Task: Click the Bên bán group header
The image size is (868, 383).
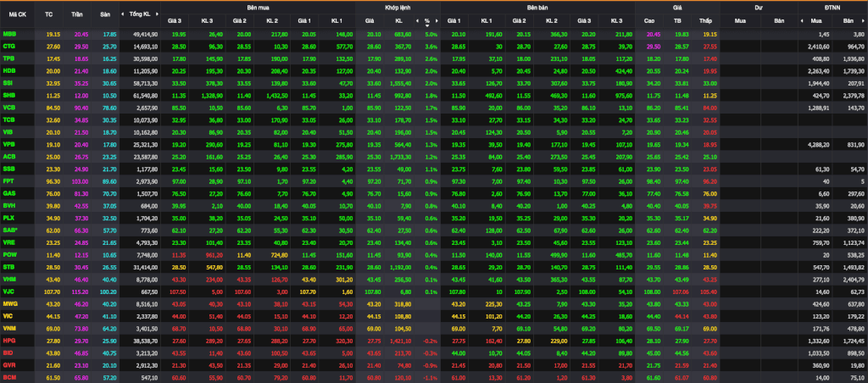Action: point(537,8)
